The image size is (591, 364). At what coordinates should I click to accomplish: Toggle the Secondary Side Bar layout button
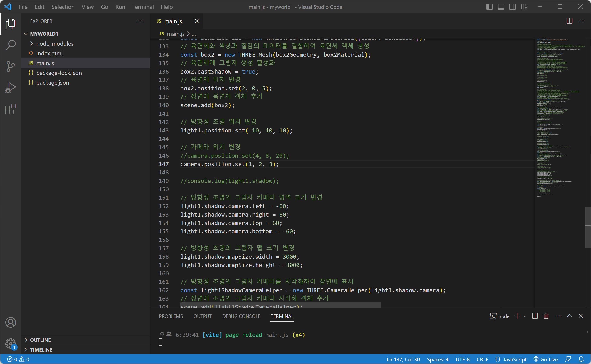pos(513,7)
